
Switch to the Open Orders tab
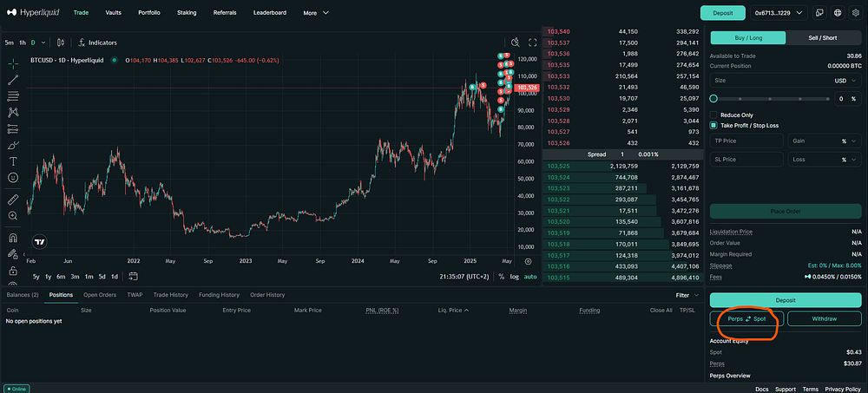[100, 295]
